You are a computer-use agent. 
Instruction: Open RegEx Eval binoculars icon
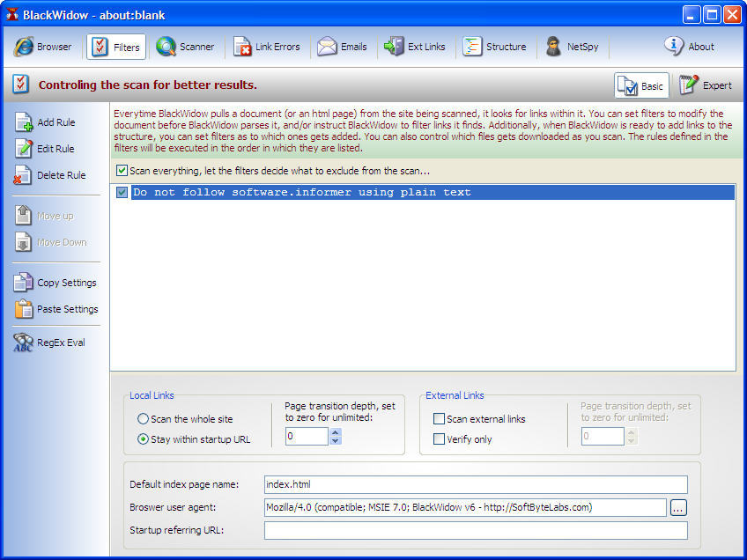point(23,343)
